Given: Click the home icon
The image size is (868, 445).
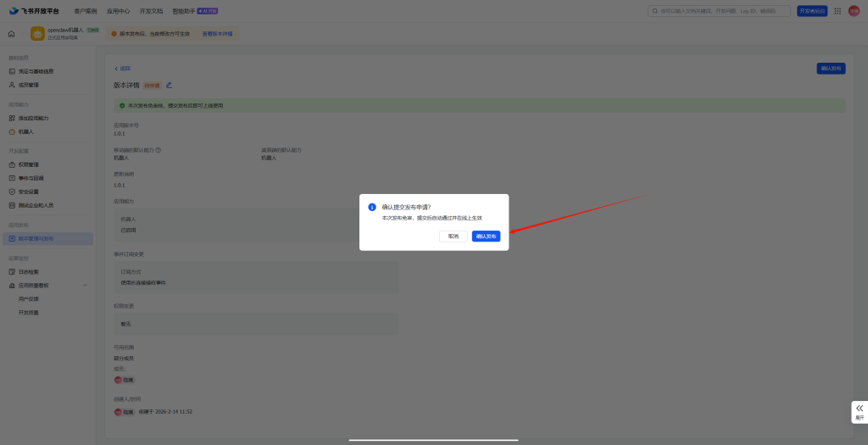Looking at the screenshot, I should (12, 34).
